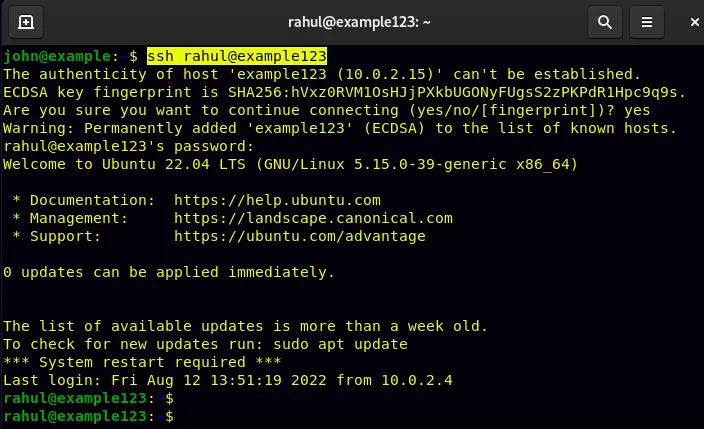Click the window title rahul@example123
Image resolution: width=704 pixels, height=429 pixels.
click(x=359, y=22)
